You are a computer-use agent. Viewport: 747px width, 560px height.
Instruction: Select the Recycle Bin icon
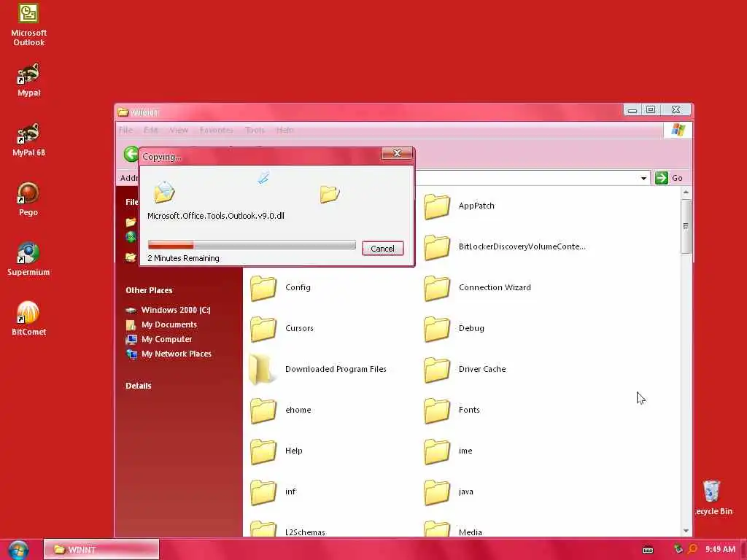click(712, 498)
